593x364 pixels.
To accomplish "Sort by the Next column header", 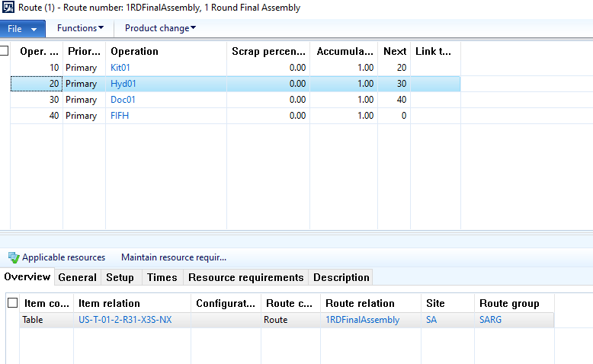I will 395,52.
